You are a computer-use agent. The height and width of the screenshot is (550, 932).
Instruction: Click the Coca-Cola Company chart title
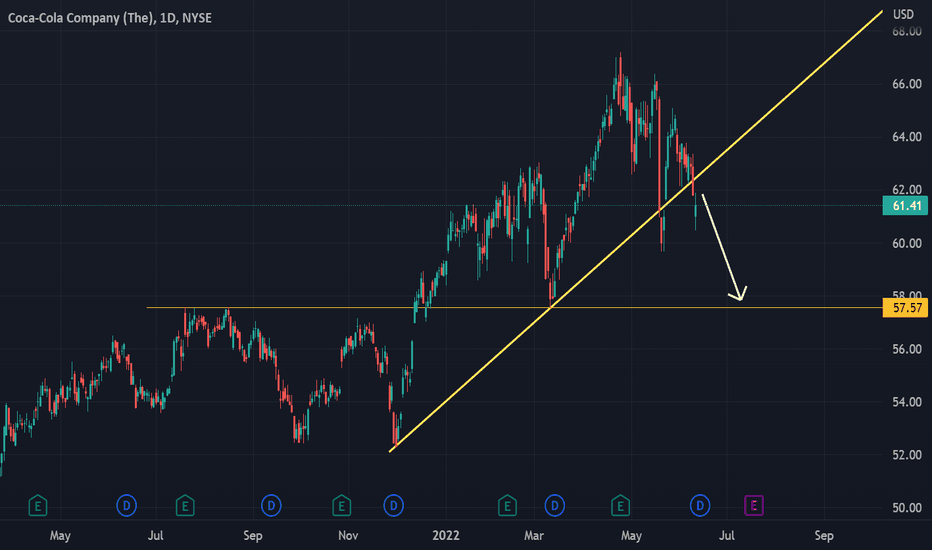pyautogui.click(x=109, y=18)
